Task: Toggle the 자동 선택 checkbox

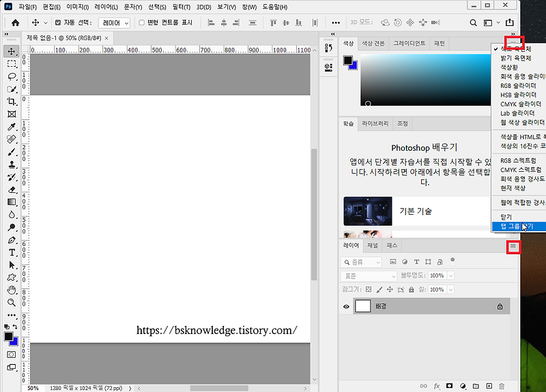Action: [x=58, y=22]
